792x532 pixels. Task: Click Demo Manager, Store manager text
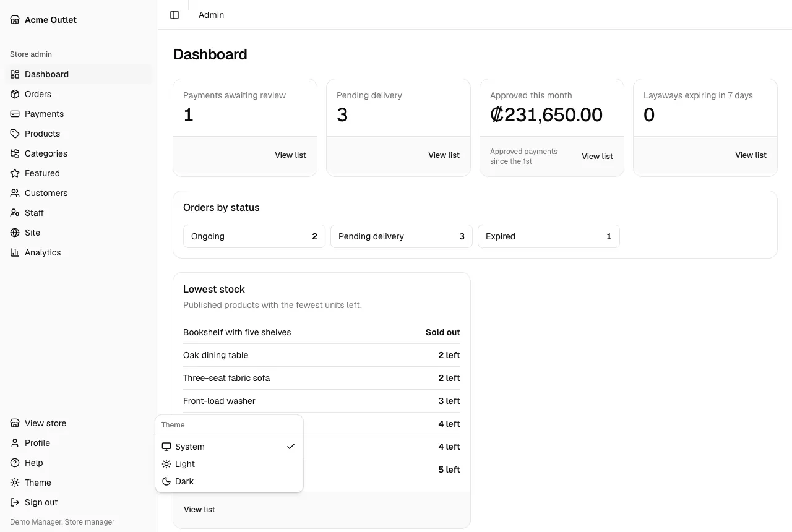click(x=62, y=522)
